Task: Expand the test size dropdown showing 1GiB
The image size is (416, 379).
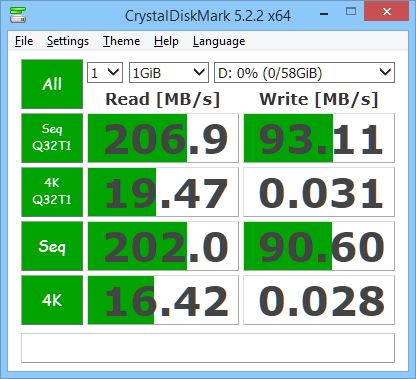Action: coord(169,72)
